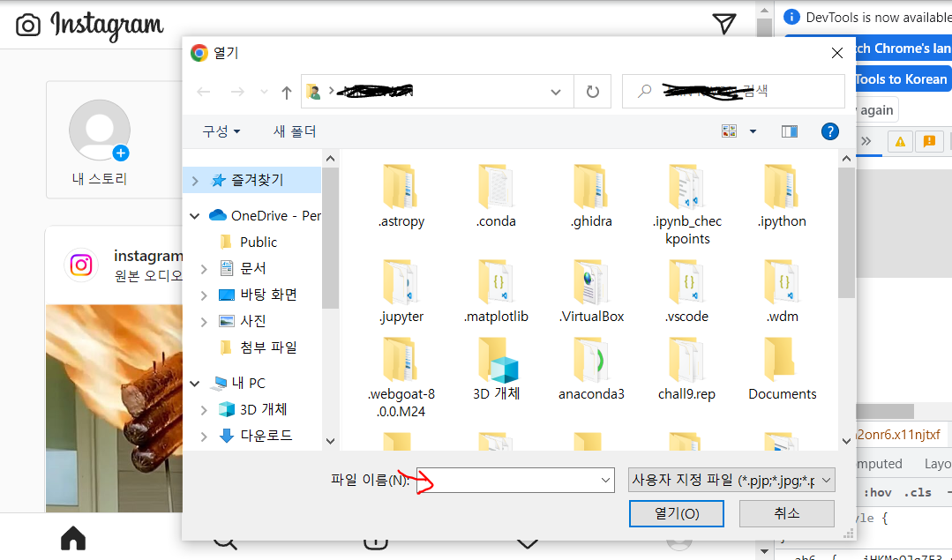
Task: Open the instagram post account avatar
Action: coord(81,265)
